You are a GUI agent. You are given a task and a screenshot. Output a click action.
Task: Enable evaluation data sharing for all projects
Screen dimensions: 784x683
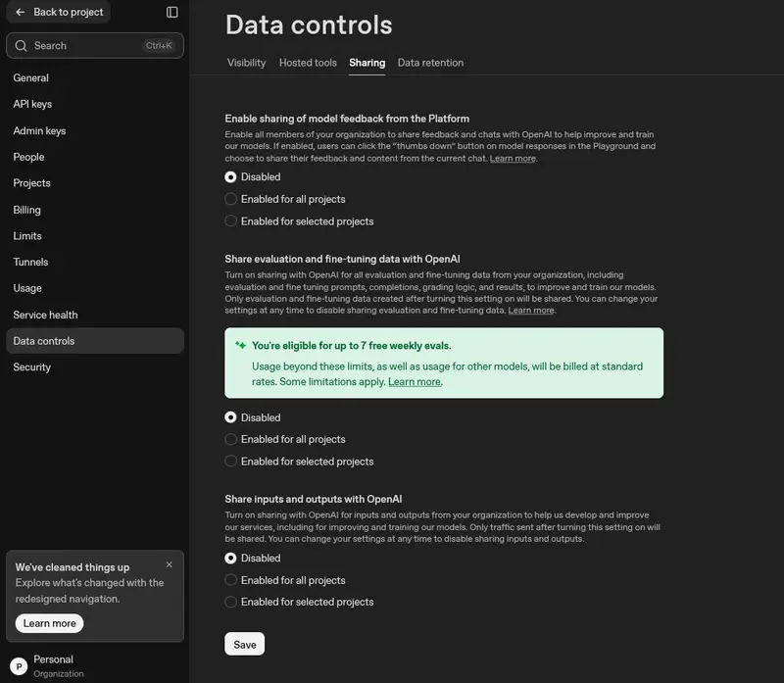[230, 439]
